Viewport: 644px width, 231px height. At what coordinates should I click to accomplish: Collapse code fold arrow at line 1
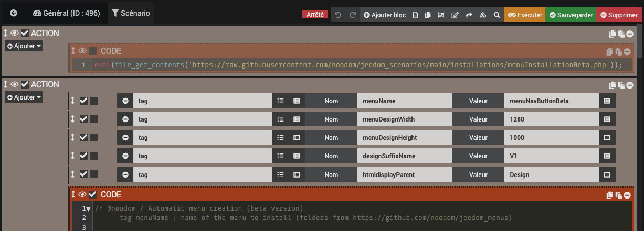(x=88, y=208)
